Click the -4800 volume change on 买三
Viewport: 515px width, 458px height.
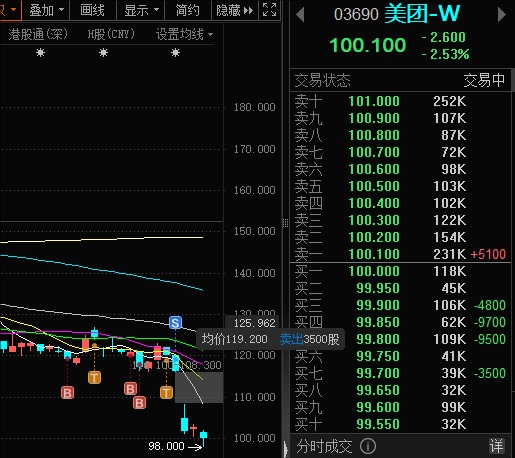[490, 305]
